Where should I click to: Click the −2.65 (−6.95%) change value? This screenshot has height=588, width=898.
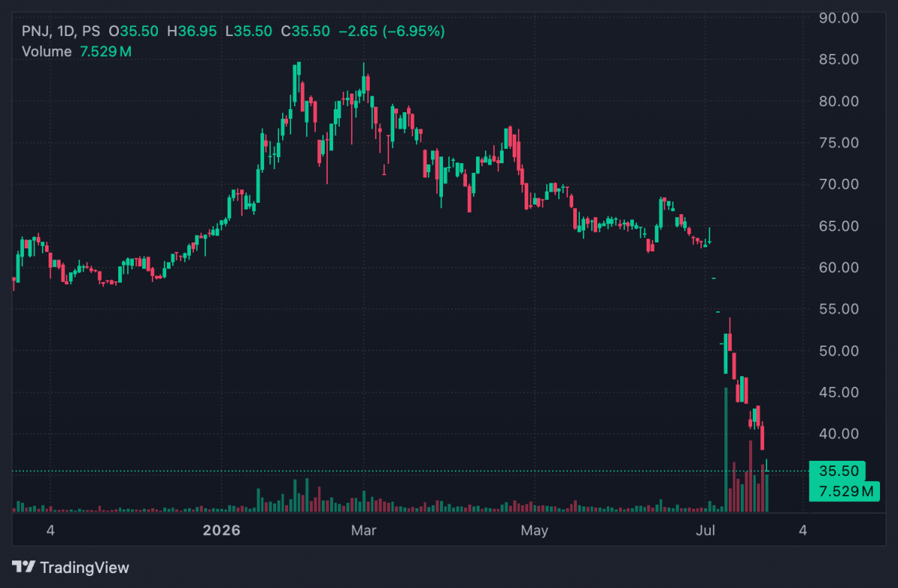point(391,31)
